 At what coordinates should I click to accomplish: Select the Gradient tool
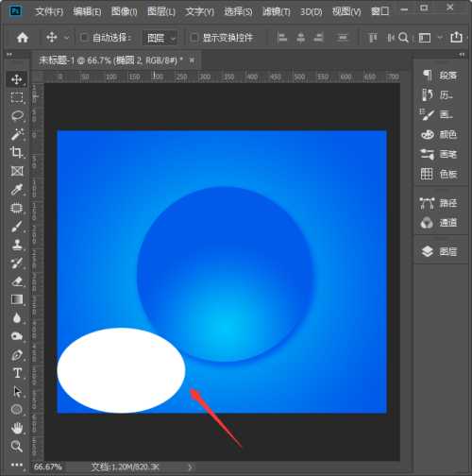pos(17,299)
